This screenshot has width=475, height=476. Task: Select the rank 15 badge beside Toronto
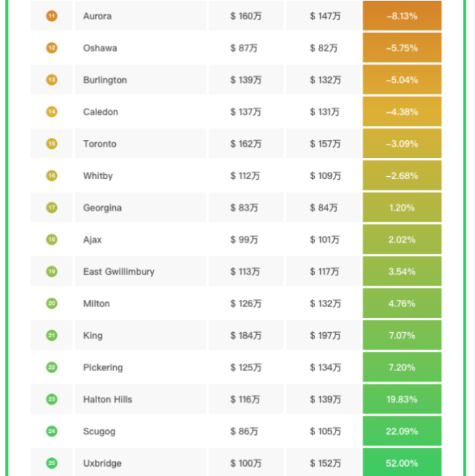(x=51, y=144)
